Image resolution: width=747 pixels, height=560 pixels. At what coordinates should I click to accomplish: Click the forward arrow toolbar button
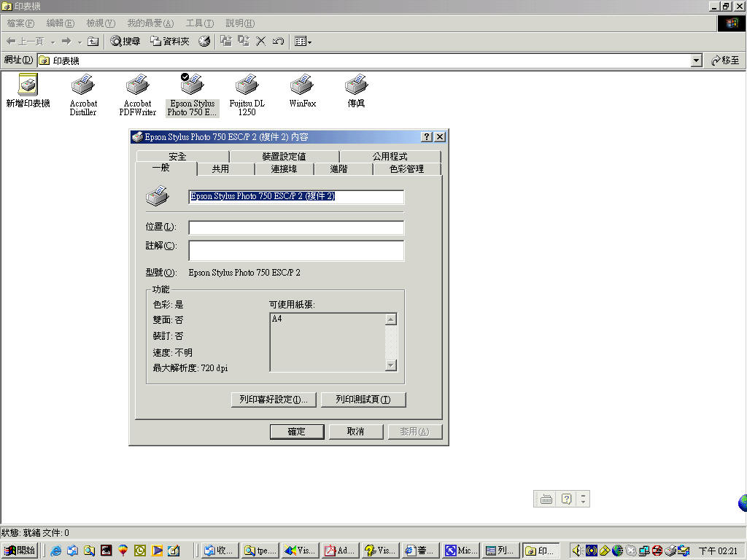tap(66, 42)
